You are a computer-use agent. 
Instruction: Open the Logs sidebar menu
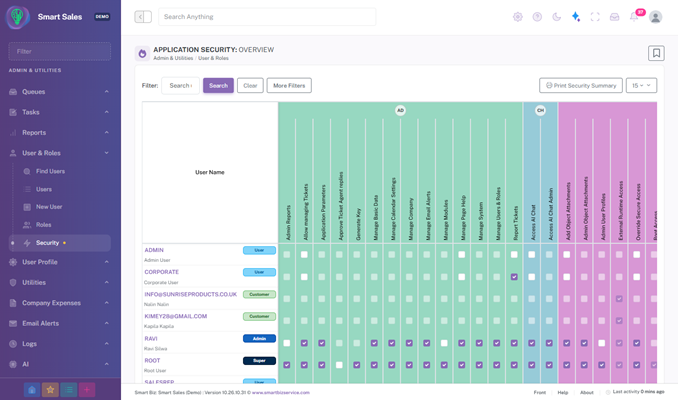pyautogui.click(x=59, y=344)
